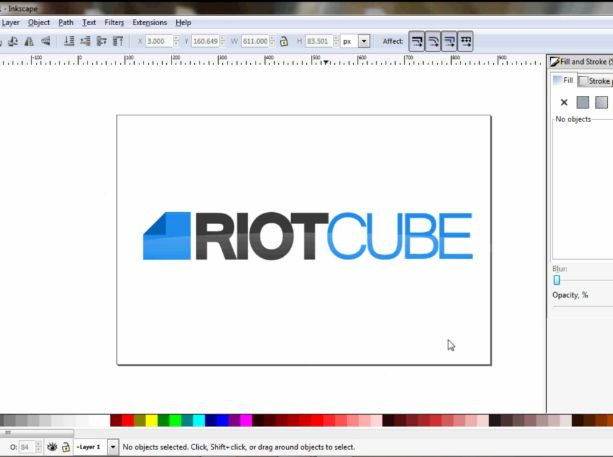
Task: Pick the yellow palette swatch
Action: pos(152,420)
